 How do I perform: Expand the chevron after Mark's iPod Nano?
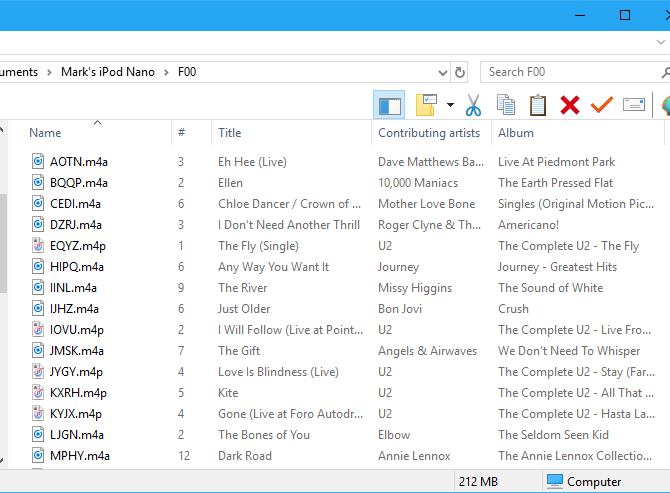click(x=167, y=72)
